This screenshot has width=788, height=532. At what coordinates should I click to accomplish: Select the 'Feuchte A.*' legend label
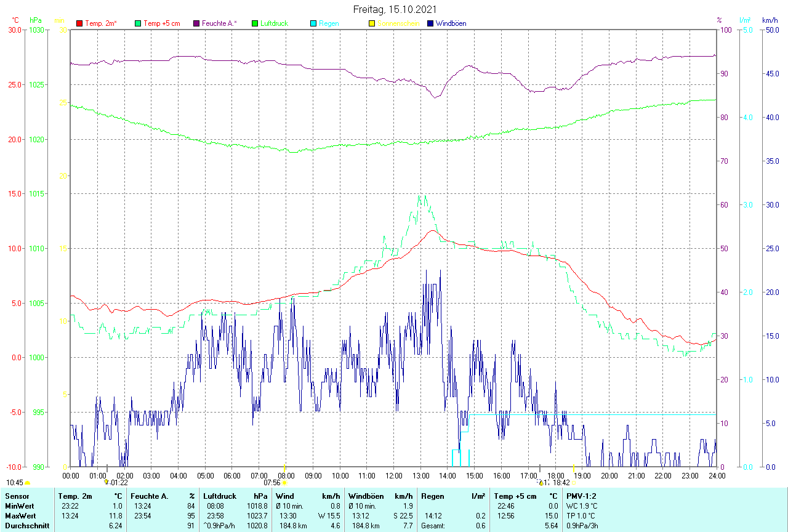pos(219,23)
